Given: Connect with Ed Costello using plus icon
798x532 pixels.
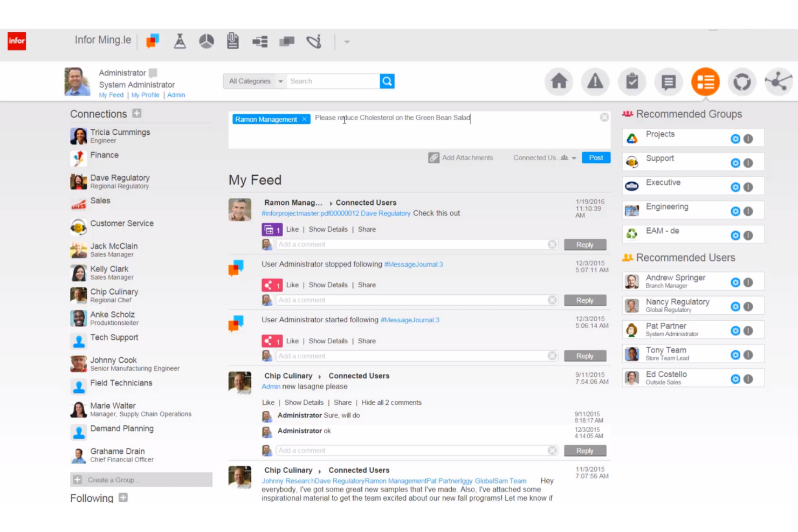Looking at the screenshot, I should click(x=735, y=379).
